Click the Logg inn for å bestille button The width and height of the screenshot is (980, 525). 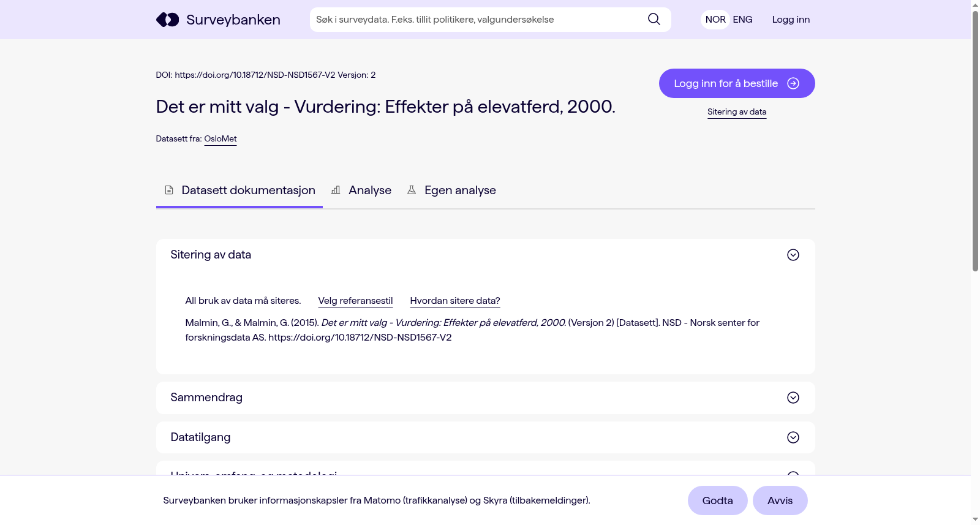737,83
